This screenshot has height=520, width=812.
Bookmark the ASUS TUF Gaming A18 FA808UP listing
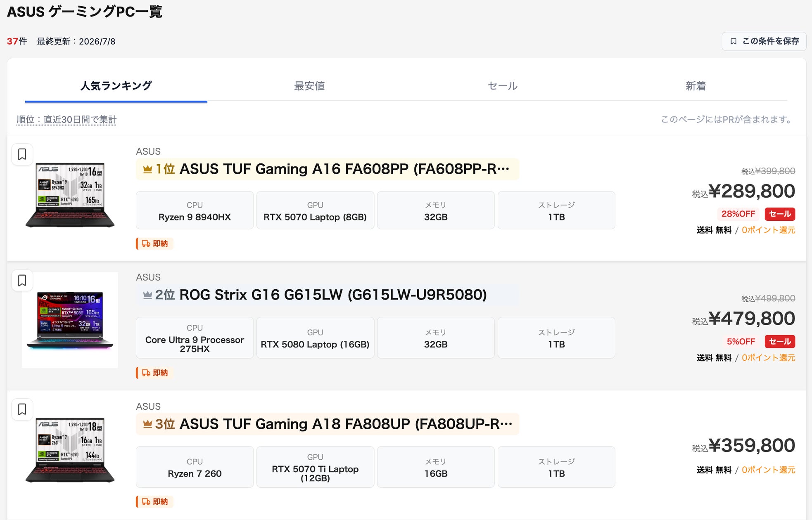pyautogui.click(x=22, y=409)
